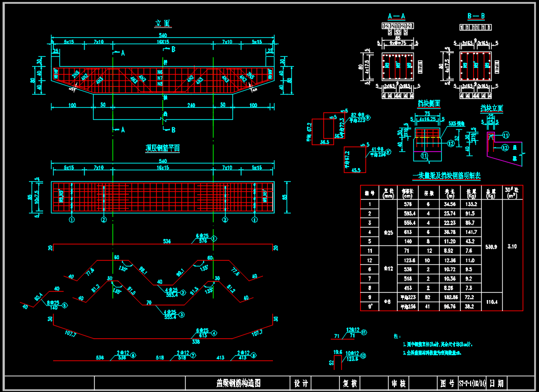Click the 6Φ25 callout above length 613

pyautogui.click(x=203, y=331)
